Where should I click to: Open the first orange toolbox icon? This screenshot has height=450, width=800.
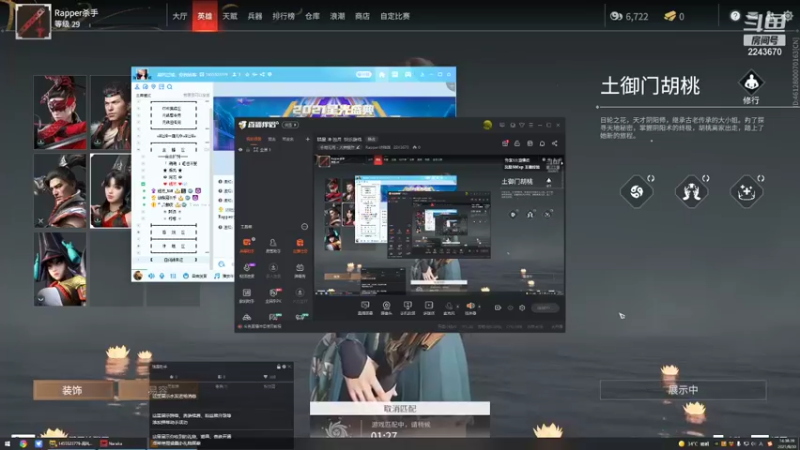(247, 245)
